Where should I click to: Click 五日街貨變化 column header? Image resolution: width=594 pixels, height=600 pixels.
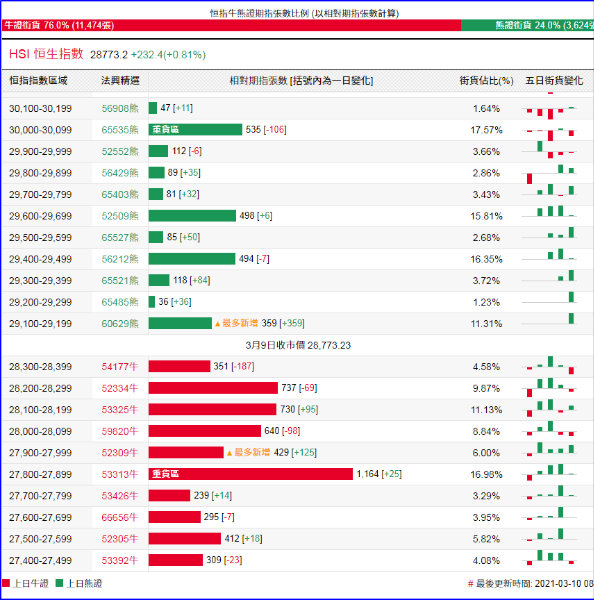554,81
